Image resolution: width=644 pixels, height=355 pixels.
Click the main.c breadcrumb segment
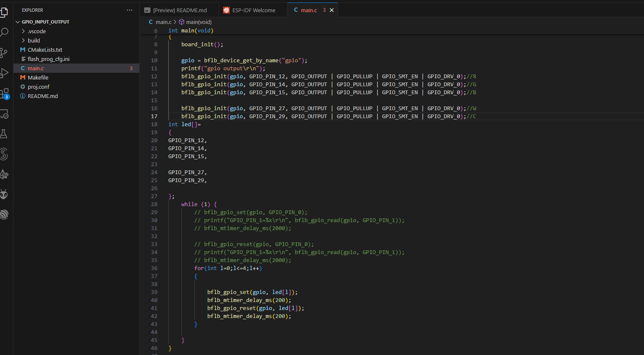click(x=163, y=22)
